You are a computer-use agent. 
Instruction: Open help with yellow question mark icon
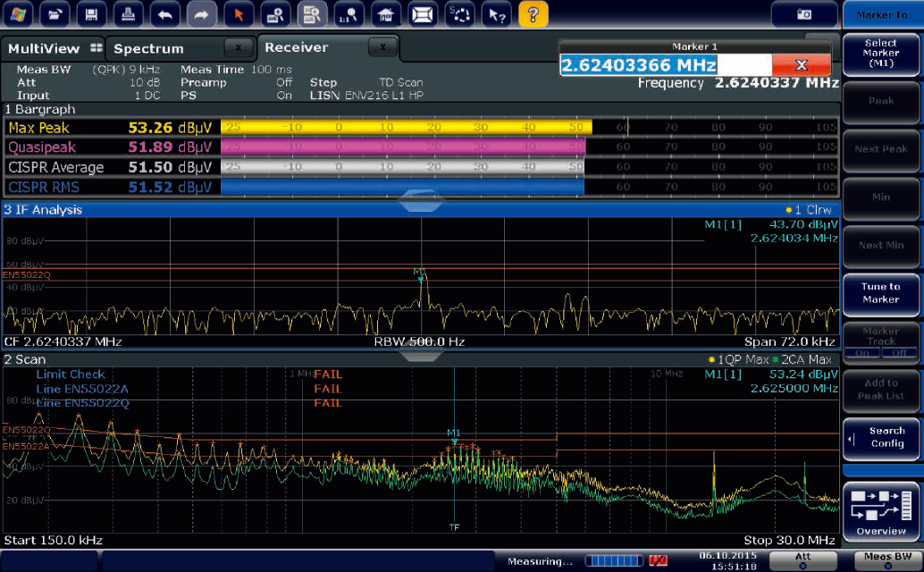coord(533,13)
